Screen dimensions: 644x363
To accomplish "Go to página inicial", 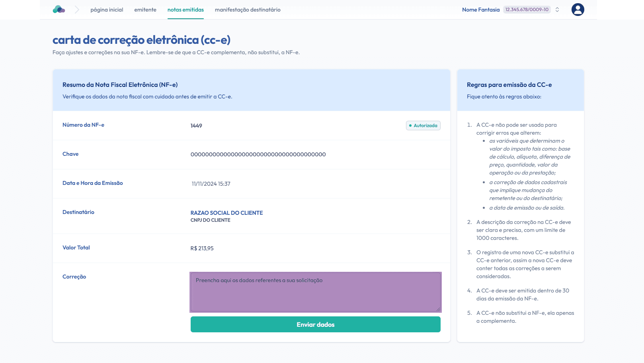I will click(107, 10).
